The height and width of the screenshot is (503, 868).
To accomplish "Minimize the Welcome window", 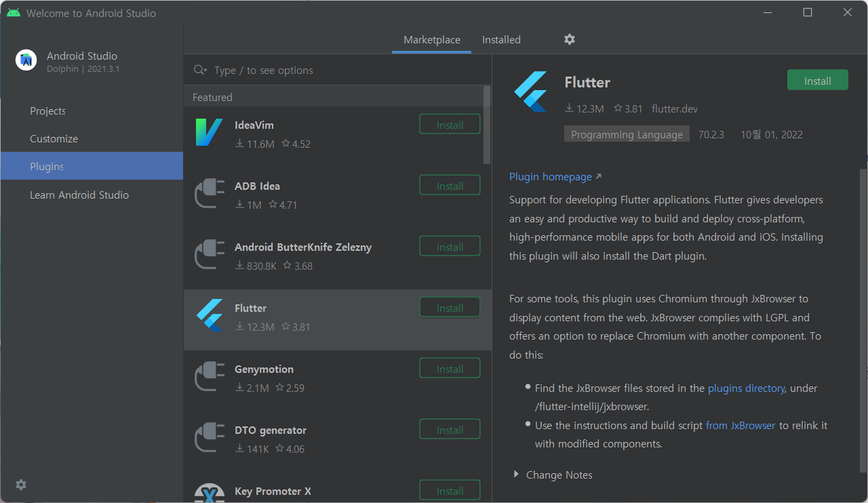I will coord(767,12).
